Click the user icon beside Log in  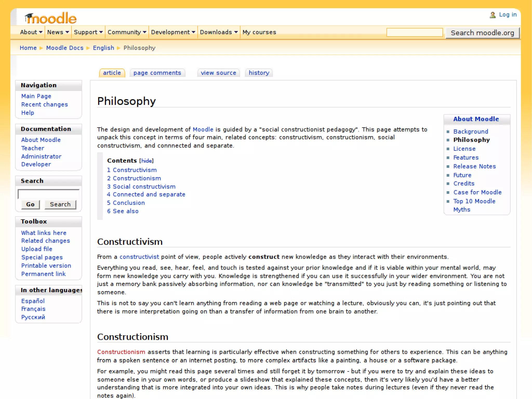(492, 15)
